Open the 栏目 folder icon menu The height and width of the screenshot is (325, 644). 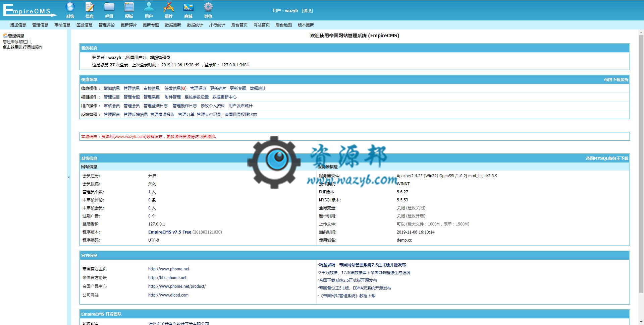point(109,10)
